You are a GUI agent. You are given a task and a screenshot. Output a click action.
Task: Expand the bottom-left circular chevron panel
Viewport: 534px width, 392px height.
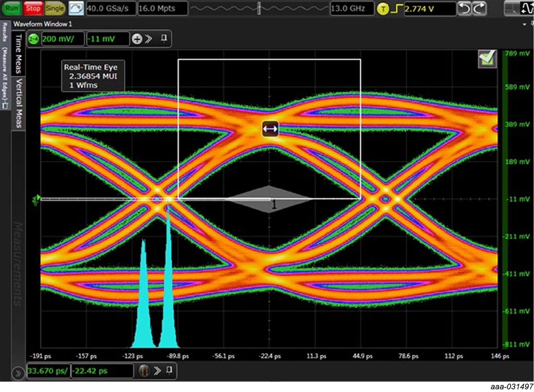pos(18,373)
